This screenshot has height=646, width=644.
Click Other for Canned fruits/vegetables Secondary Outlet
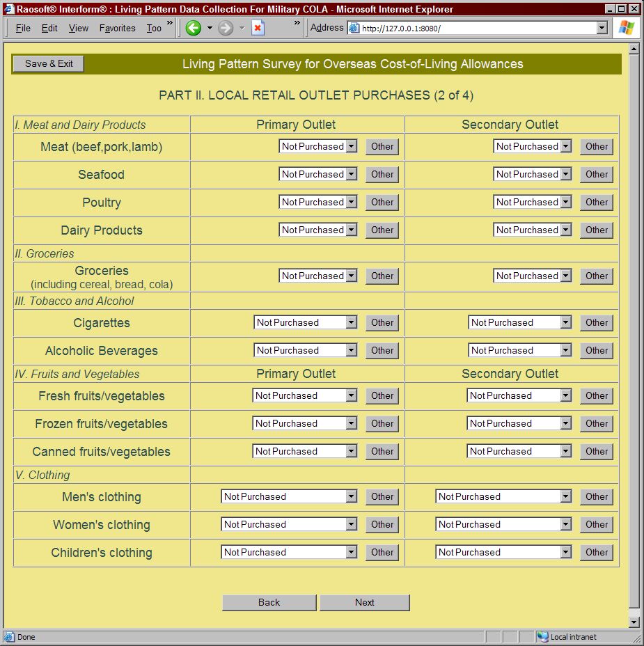[597, 452]
